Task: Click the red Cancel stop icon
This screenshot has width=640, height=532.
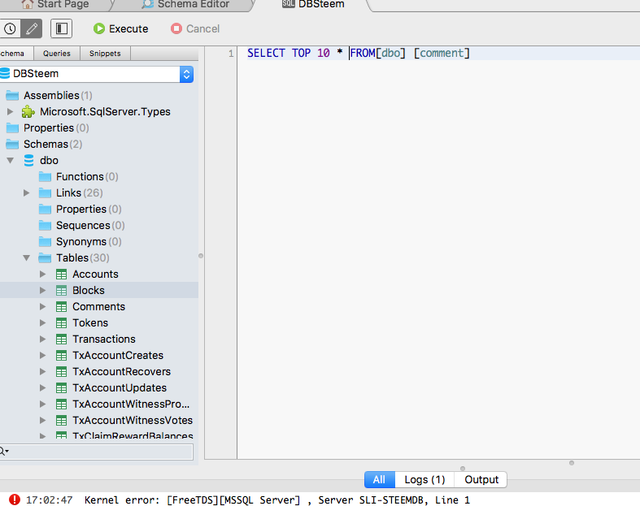Action: [176, 29]
